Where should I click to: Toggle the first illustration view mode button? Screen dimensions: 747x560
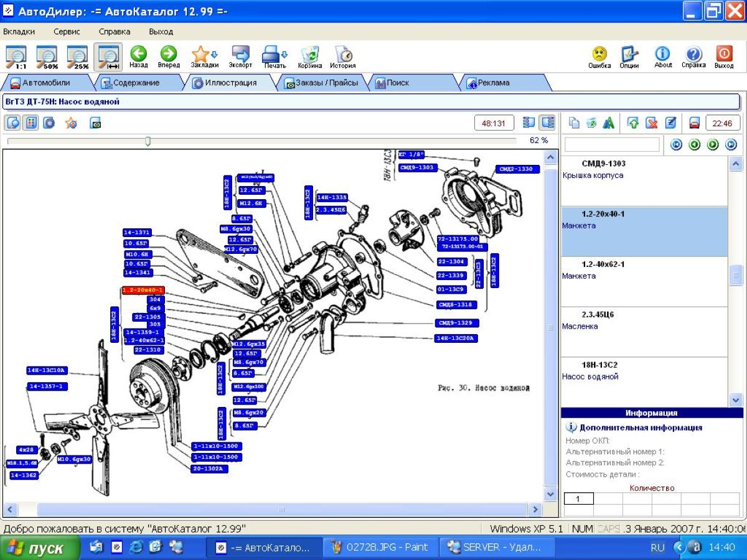[14, 123]
